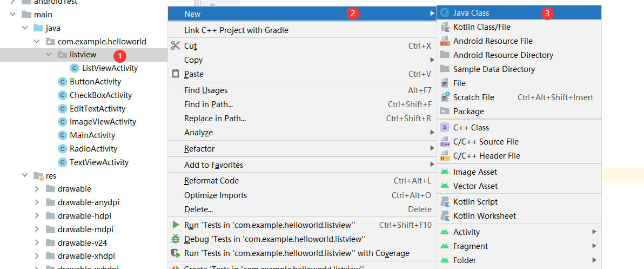Collapse the listview package folder

(x=49, y=55)
